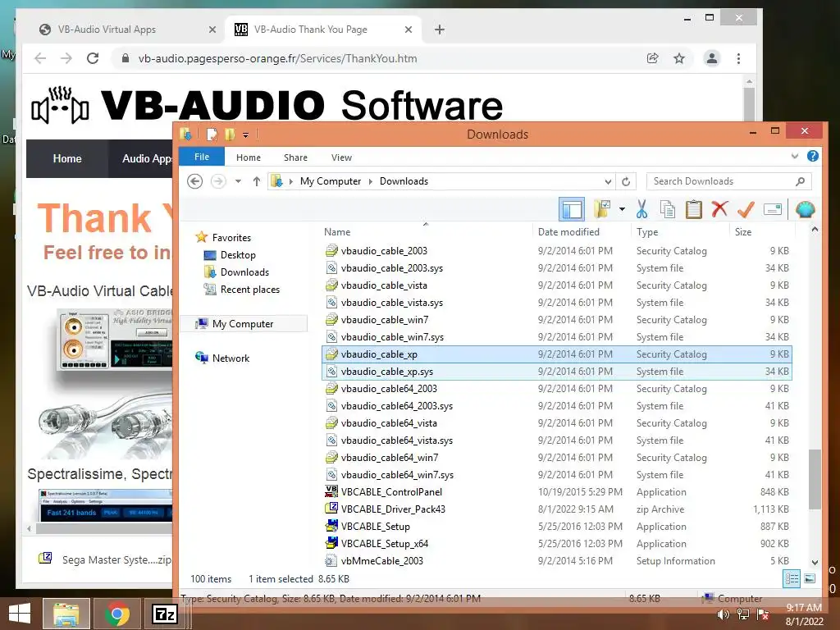Image resolution: width=840 pixels, height=630 pixels.
Task: Refresh the Downloads folder view
Action: [626, 181]
